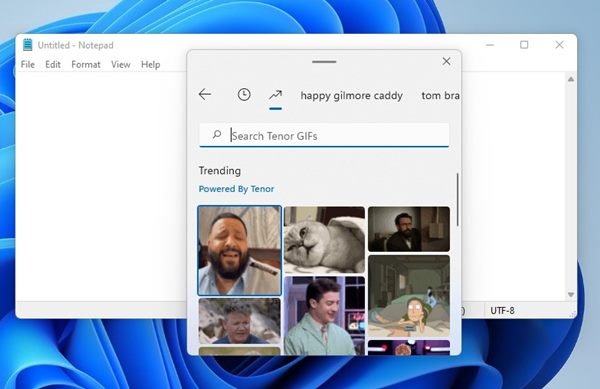The height and width of the screenshot is (389, 600).
Task: Insert the bearded man in blue shirt GIF
Action: pyautogui.click(x=240, y=251)
